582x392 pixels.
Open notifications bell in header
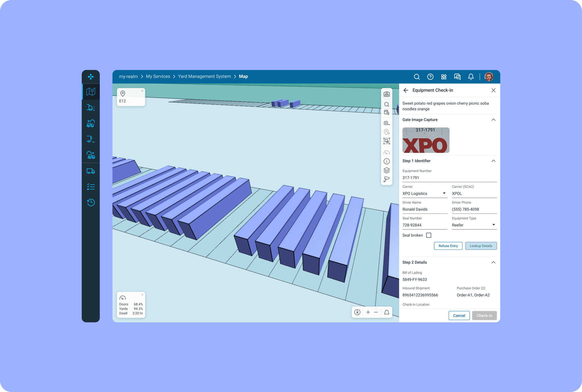pyautogui.click(x=471, y=77)
